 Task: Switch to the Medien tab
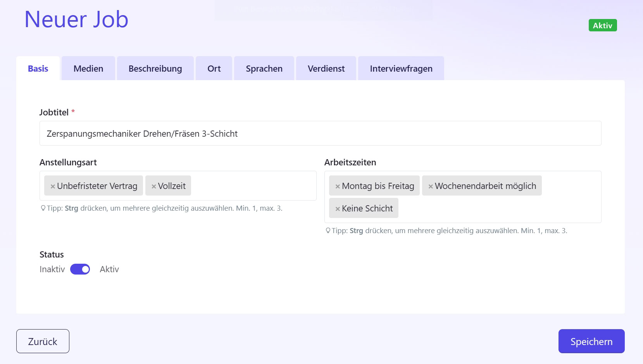[x=88, y=68]
